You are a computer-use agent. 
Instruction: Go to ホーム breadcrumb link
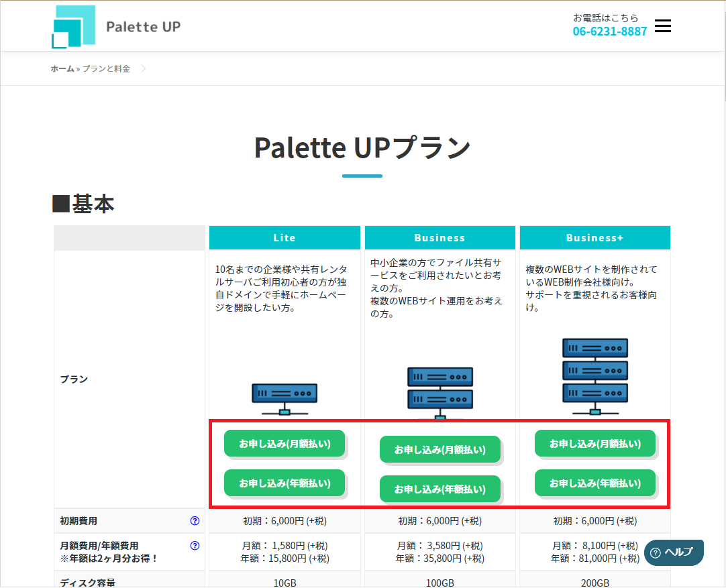point(62,68)
